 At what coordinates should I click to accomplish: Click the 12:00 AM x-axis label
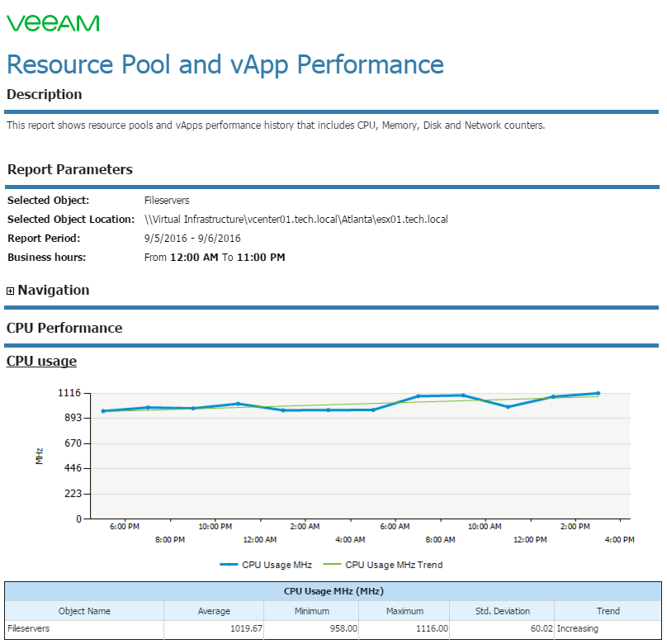[x=260, y=539]
